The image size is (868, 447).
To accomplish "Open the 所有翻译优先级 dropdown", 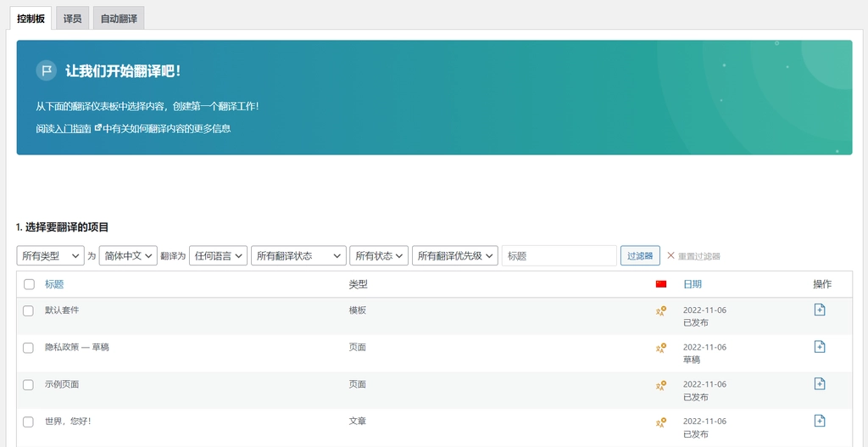I will pos(454,255).
